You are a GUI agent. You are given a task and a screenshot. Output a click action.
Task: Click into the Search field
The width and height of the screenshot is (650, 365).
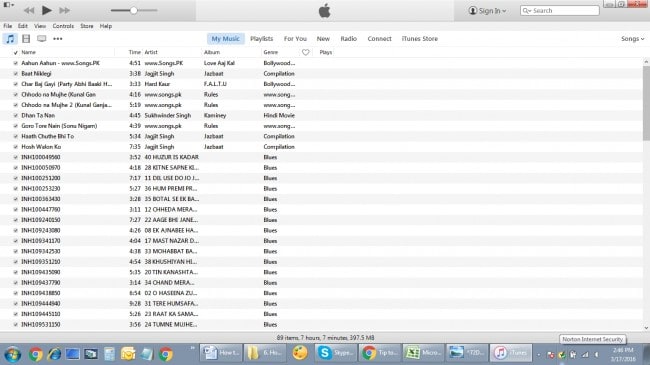coord(560,10)
